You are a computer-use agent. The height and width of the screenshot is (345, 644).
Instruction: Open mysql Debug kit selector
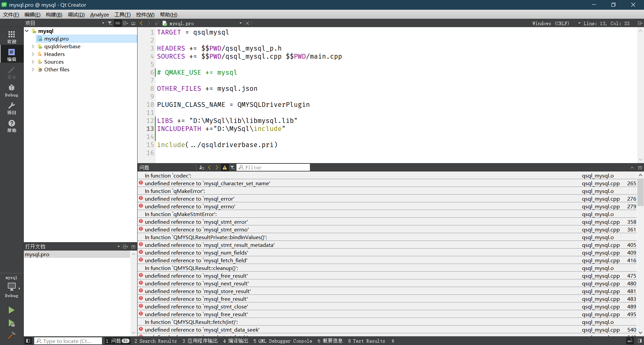12,287
